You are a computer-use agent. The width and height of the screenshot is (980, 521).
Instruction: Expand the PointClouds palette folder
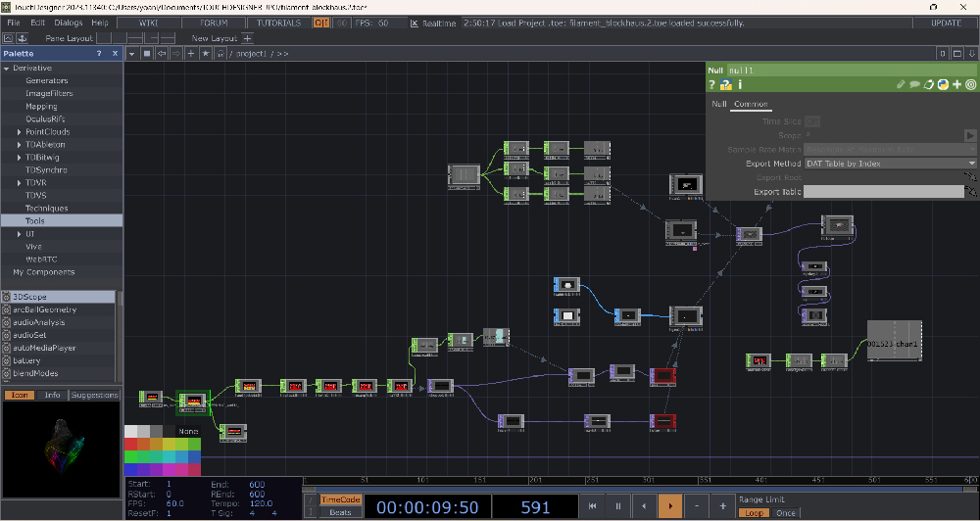19,131
